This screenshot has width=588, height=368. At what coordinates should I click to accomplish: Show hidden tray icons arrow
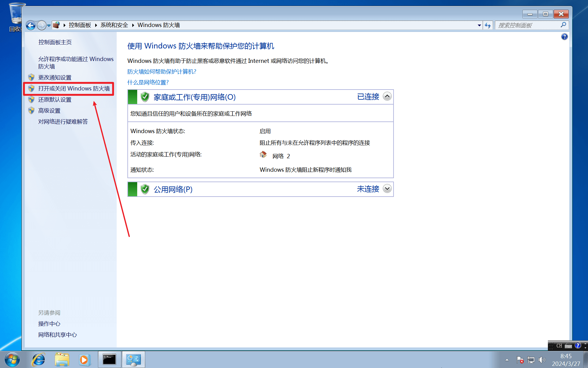click(x=507, y=360)
